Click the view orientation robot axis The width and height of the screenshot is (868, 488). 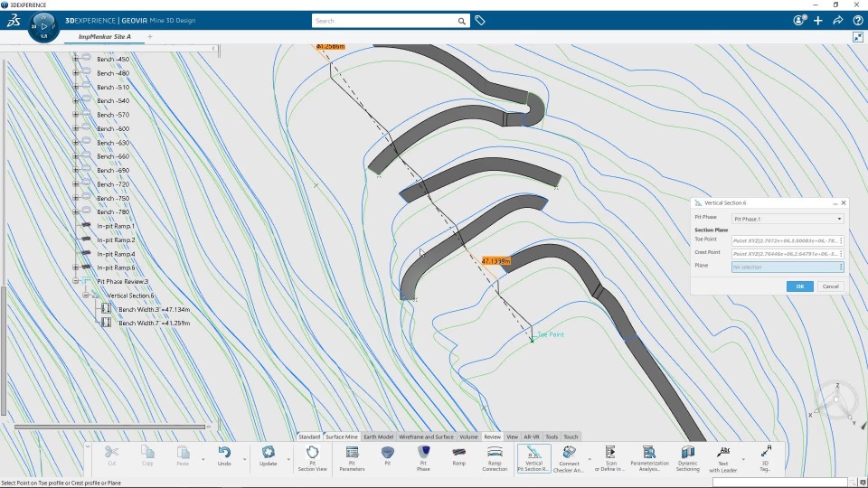836,400
